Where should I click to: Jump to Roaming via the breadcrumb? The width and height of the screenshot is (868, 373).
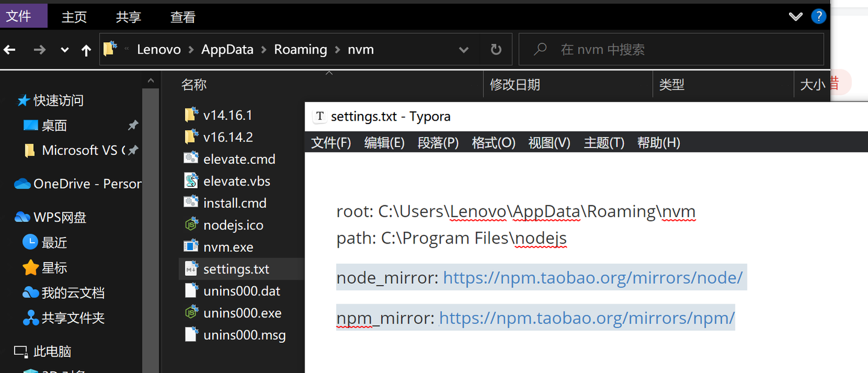point(300,49)
